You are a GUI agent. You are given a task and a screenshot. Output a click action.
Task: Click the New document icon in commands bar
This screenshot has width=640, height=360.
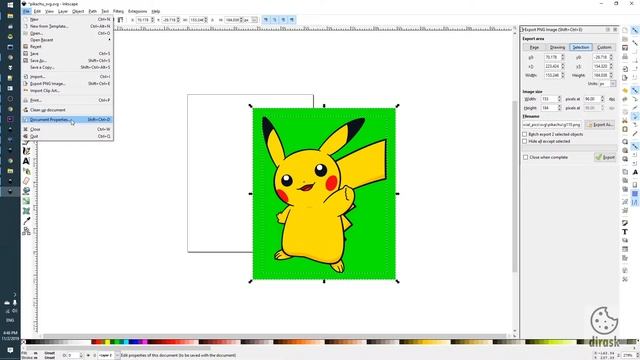[x=625, y=30]
